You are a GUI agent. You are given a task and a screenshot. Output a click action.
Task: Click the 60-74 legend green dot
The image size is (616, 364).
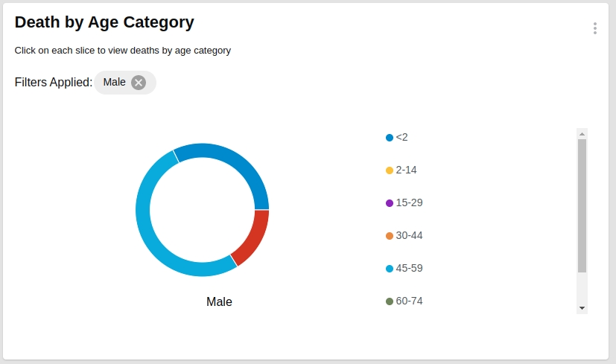point(390,301)
